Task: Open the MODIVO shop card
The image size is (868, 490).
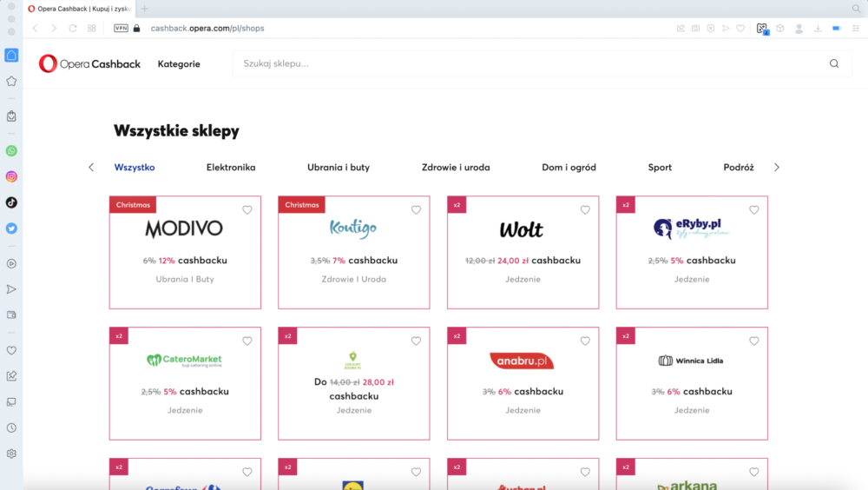Action: coord(185,252)
